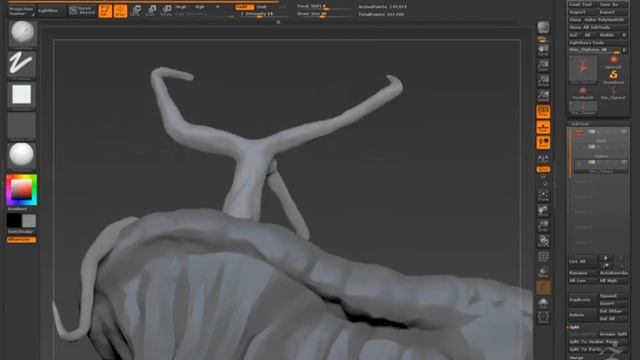This screenshot has width=640, height=360.
Task: Open the stroke type selector
Action: (22, 64)
